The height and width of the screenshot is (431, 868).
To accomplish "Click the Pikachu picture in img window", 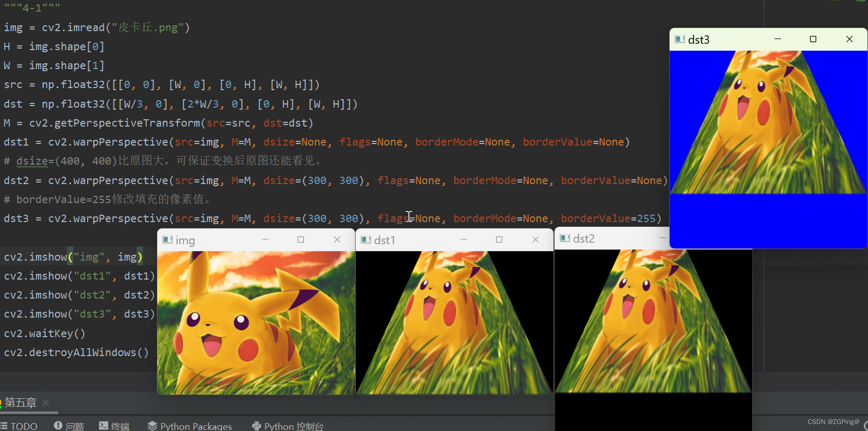I will tap(256, 322).
